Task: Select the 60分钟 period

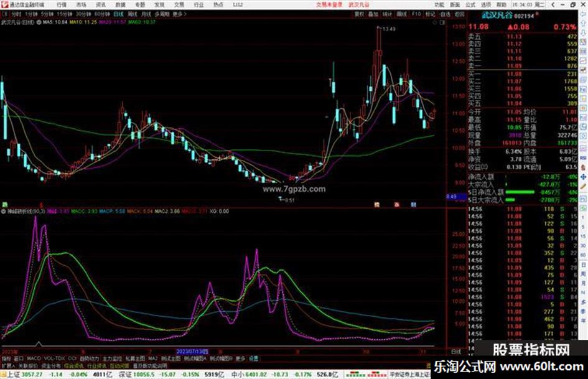Action: (x=102, y=14)
